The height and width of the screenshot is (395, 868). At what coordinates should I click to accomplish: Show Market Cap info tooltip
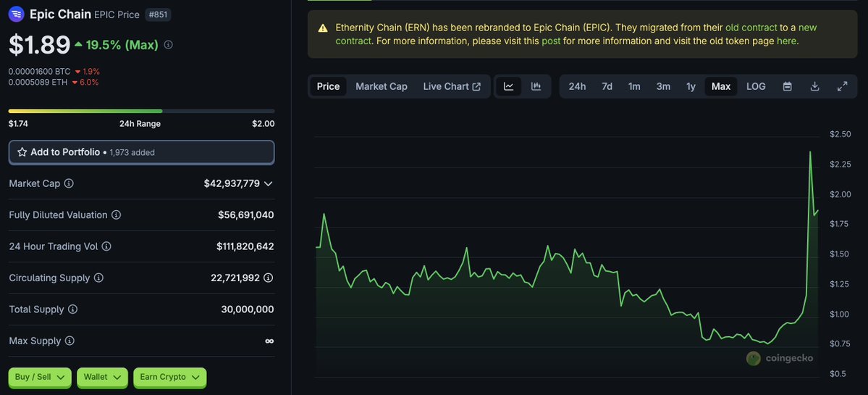click(x=69, y=183)
